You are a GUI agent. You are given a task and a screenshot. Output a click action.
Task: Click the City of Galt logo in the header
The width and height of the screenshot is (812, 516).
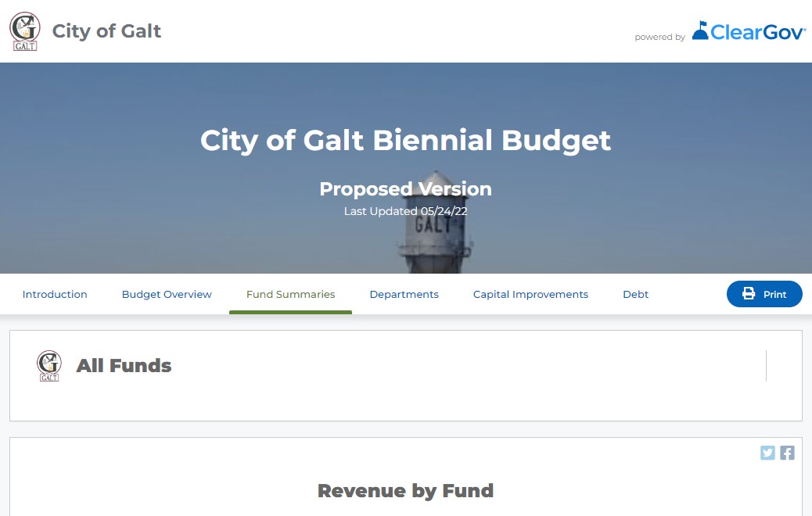(x=24, y=31)
